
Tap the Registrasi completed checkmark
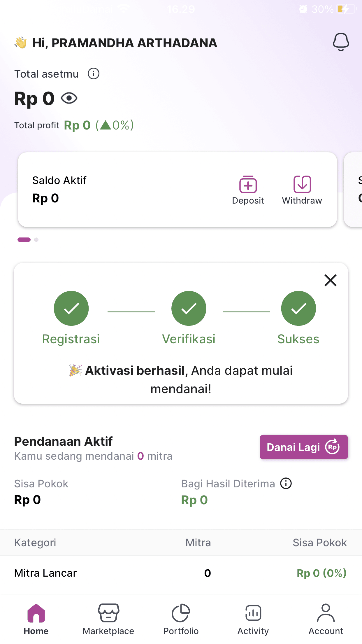(71, 308)
